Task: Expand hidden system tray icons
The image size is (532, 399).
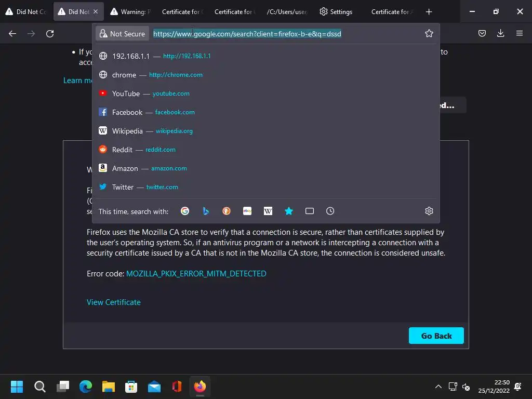Action: (438, 387)
